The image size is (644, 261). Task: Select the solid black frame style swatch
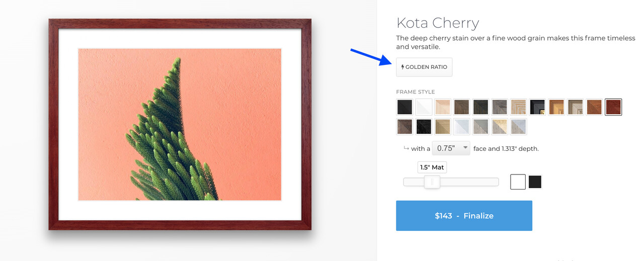tap(405, 107)
